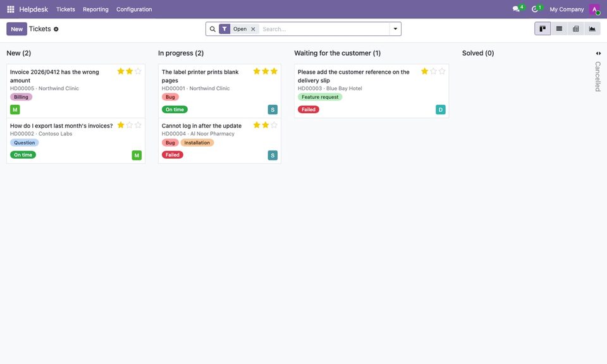
Task: Set third star on export invoices ticket
Action: [x=138, y=125]
